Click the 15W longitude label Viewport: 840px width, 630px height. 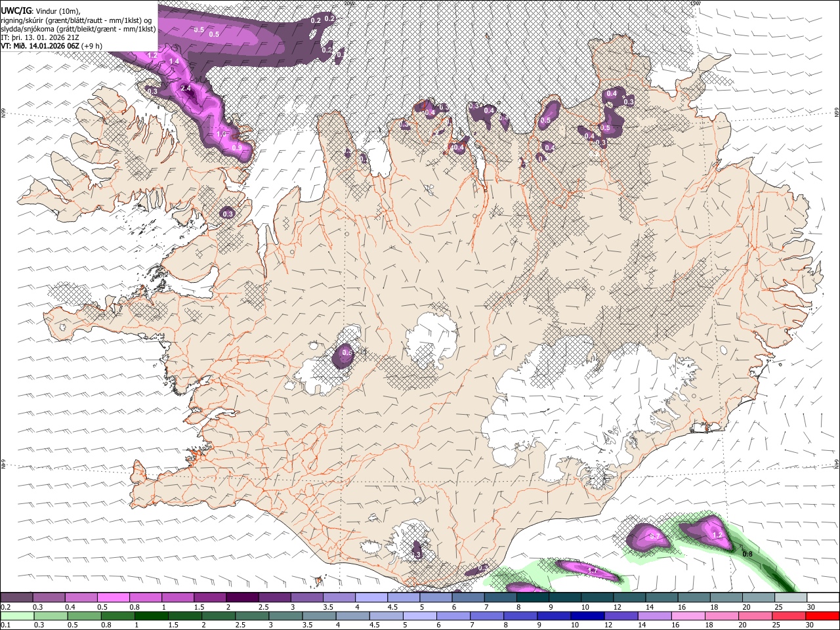(x=696, y=3)
